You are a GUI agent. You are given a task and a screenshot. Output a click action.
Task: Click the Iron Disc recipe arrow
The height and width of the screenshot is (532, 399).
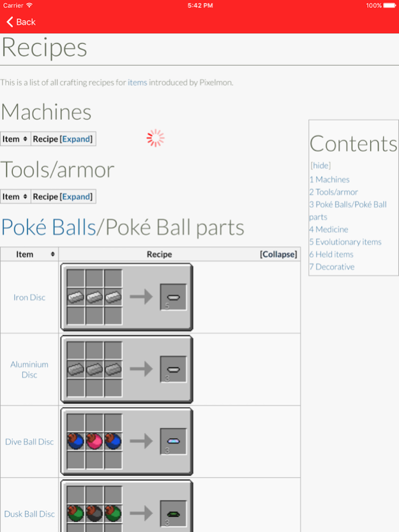141,297
